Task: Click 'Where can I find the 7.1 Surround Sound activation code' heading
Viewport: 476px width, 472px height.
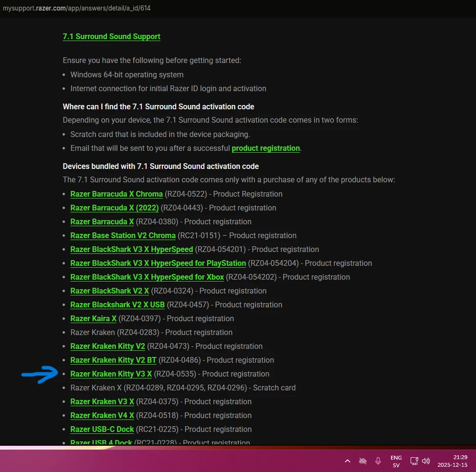Action: pyautogui.click(x=159, y=106)
